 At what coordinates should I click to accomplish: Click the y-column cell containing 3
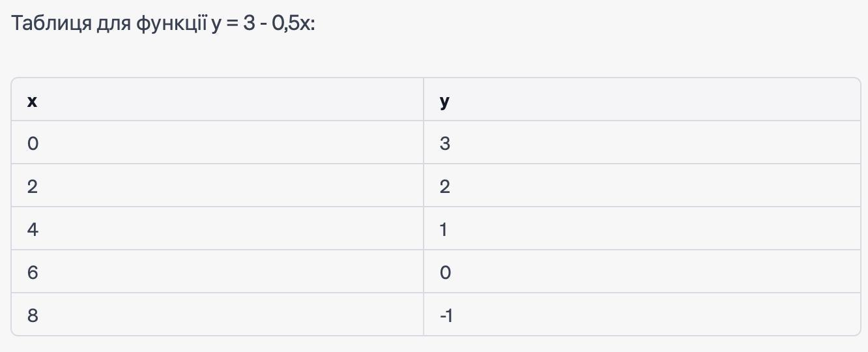642,143
